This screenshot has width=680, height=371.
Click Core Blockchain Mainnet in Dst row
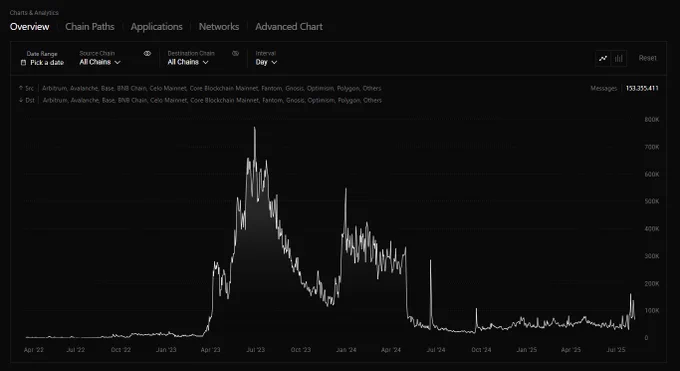[224, 100]
